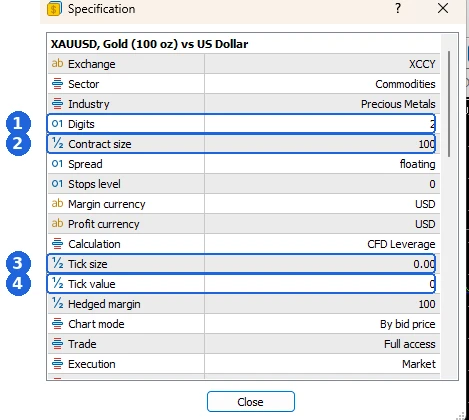Select the Chart mode label
Screen dimensions: 469x420
(96, 324)
